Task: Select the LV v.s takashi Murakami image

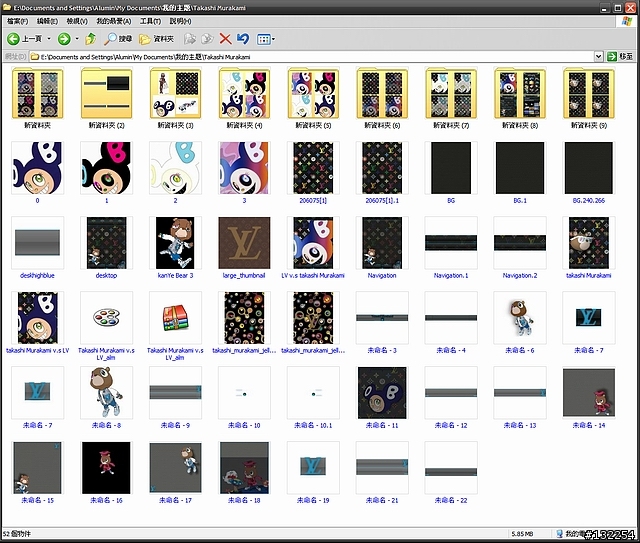Action: [x=313, y=243]
